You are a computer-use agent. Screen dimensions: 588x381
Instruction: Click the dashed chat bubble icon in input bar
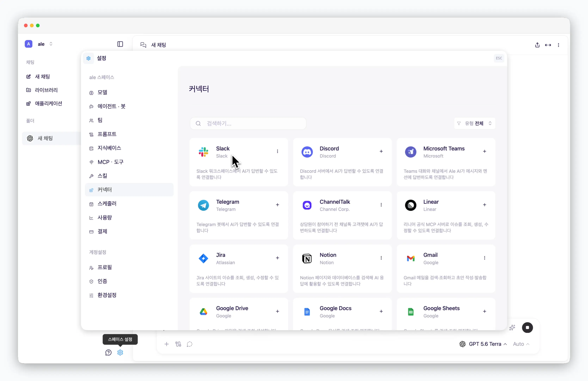[189, 344]
